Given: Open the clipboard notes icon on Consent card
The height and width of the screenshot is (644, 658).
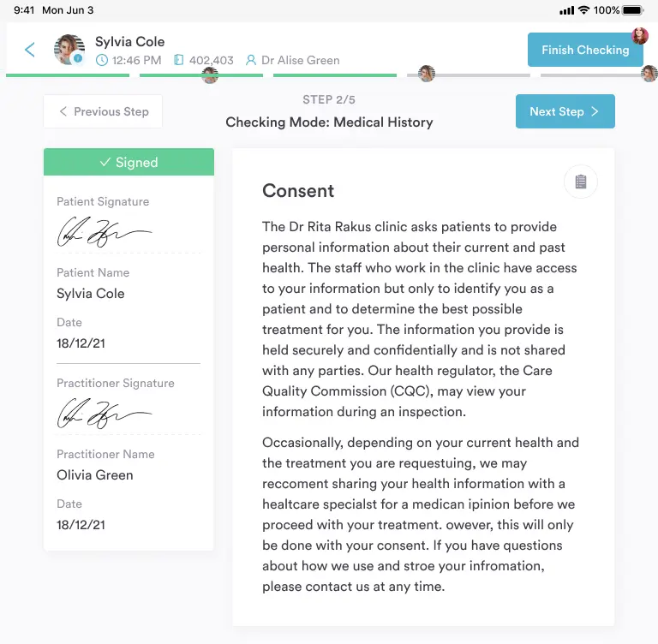Looking at the screenshot, I should (x=581, y=182).
